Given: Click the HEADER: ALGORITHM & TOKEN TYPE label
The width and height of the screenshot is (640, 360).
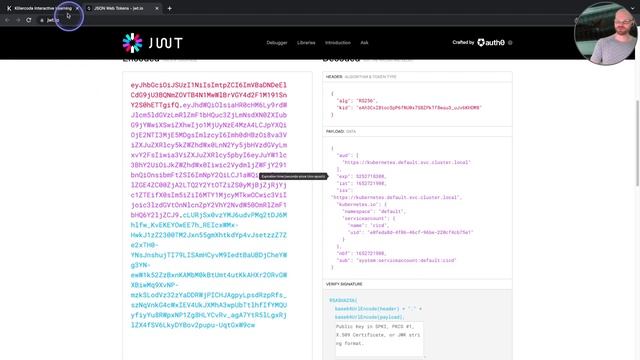Looking at the screenshot, I should (361, 77).
